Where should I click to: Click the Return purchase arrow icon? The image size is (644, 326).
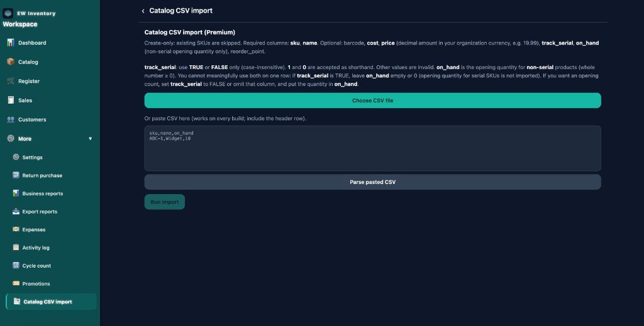point(16,175)
